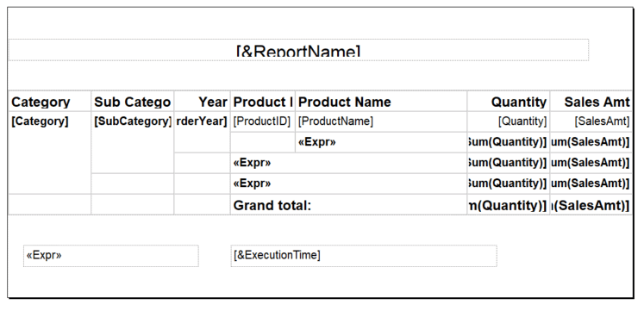The width and height of the screenshot is (644, 311).
Task: Select the [SubCategory] group cell
Action: click(x=132, y=142)
